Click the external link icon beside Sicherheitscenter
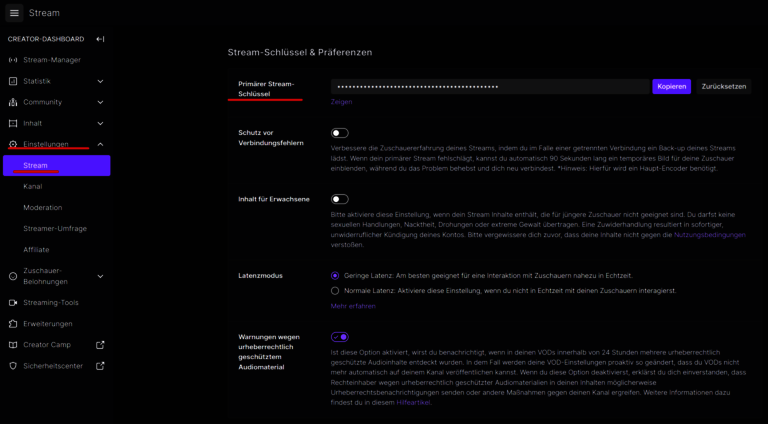Viewport: 768px width, 424px height. [x=100, y=366]
